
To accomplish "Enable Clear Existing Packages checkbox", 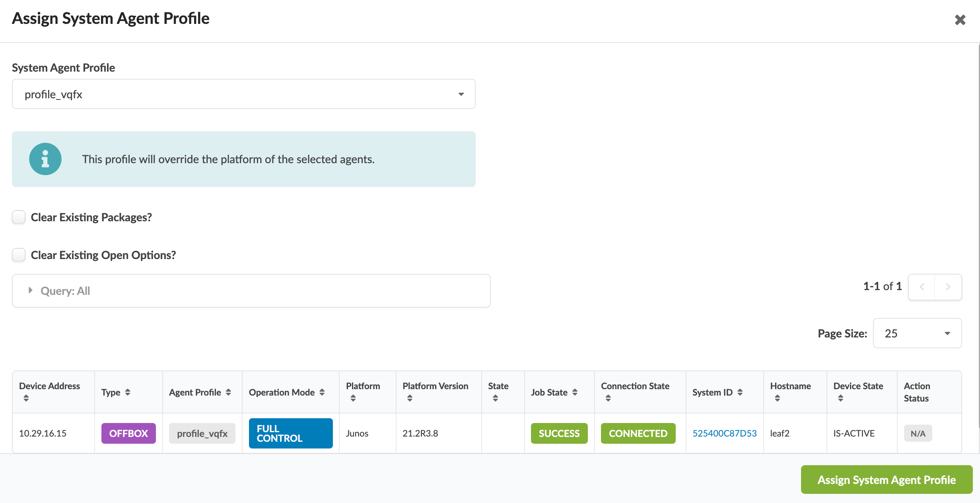I will pyautogui.click(x=19, y=217).
